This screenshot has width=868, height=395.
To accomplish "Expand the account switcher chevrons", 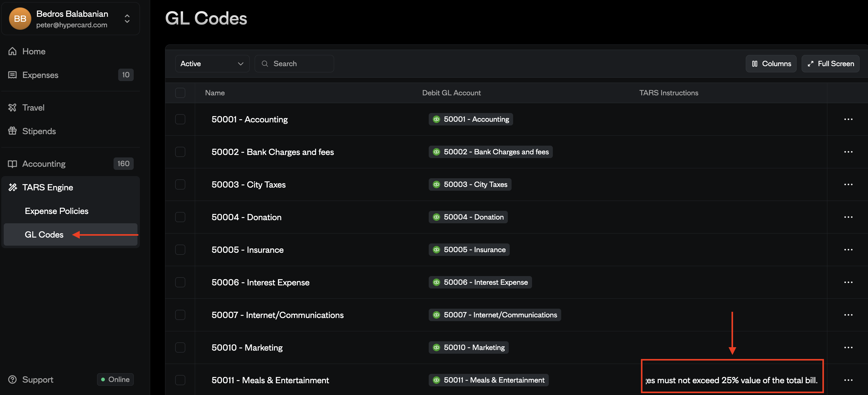I will tap(127, 19).
